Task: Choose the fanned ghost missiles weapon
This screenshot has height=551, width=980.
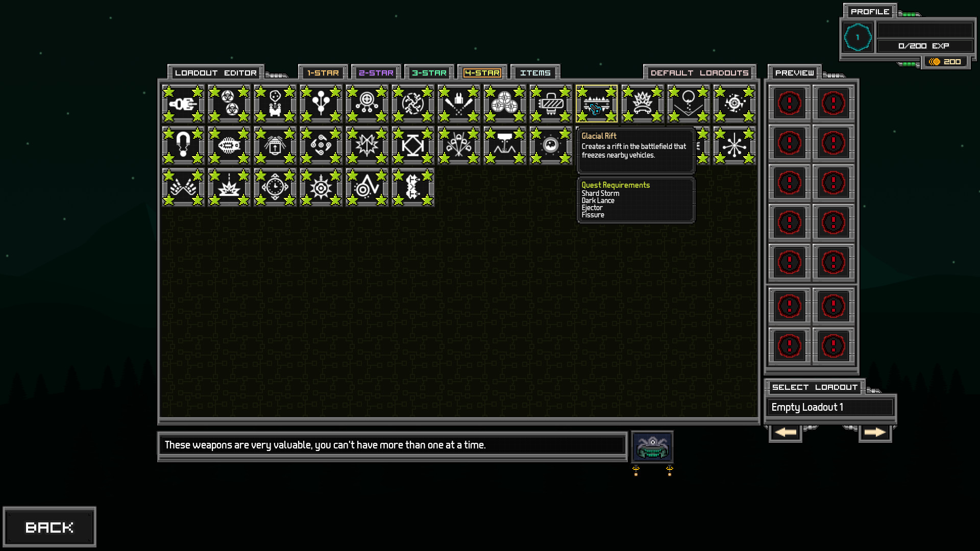Action: click(x=459, y=146)
